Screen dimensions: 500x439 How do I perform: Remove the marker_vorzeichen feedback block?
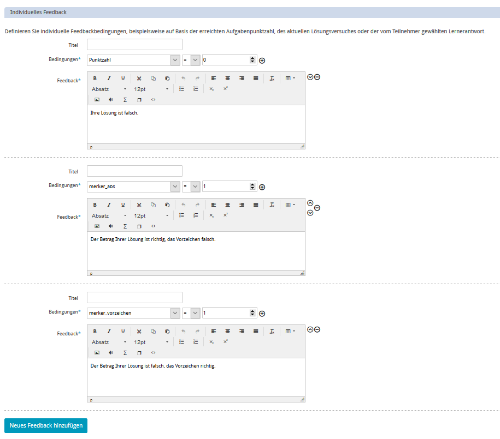317,330
